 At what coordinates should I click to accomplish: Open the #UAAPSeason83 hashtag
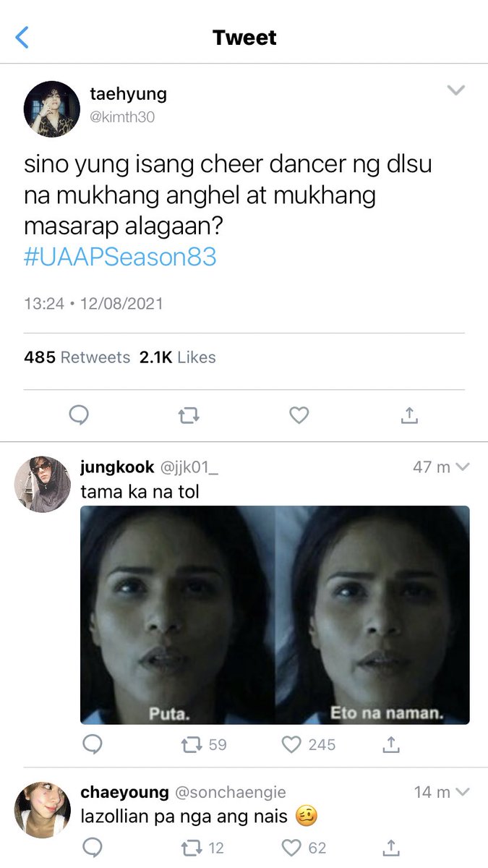[120, 258]
